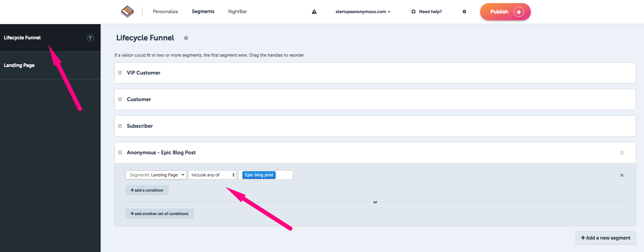Click the Publish button
This screenshot has height=252, width=644.
505,12
